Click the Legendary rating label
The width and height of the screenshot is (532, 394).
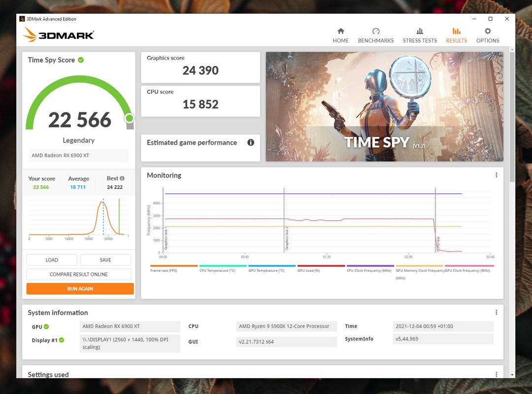[79, 140]
